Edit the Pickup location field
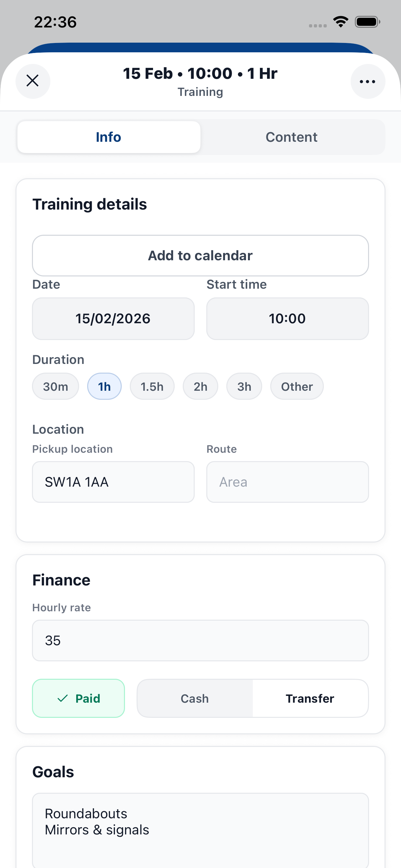The image size is (401, 868). point(113,482)
